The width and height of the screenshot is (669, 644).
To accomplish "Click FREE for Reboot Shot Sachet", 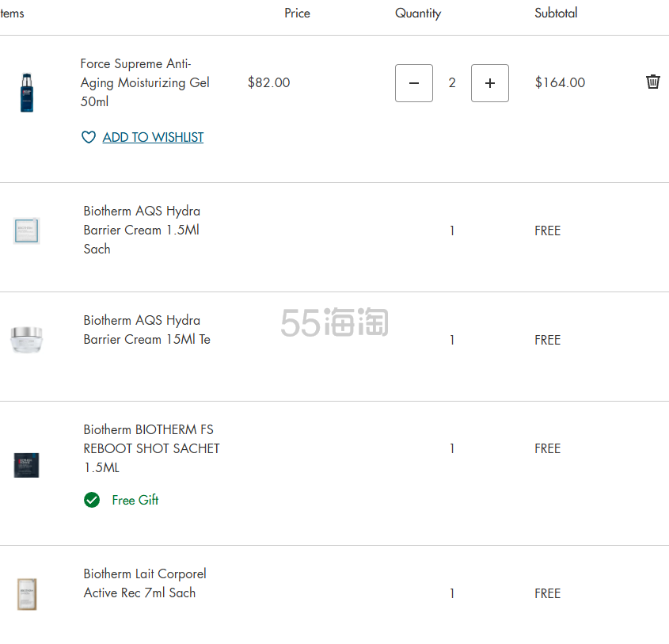I will pyautogui.click(x=547, y=448).
